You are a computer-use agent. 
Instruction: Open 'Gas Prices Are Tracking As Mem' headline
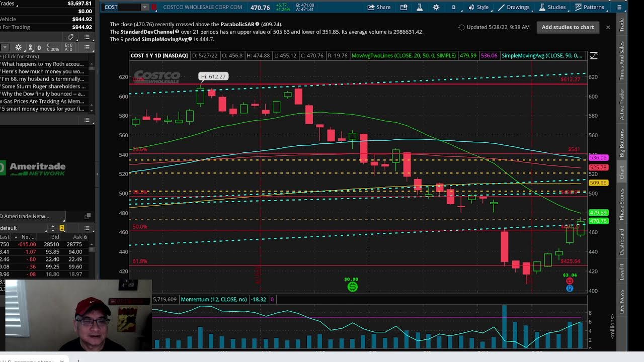click(x=43, y=102)
